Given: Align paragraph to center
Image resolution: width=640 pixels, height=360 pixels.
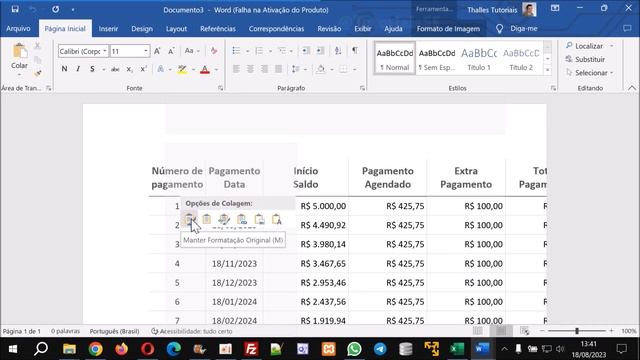Looking at the screenshot, I should tap(250, 69).
